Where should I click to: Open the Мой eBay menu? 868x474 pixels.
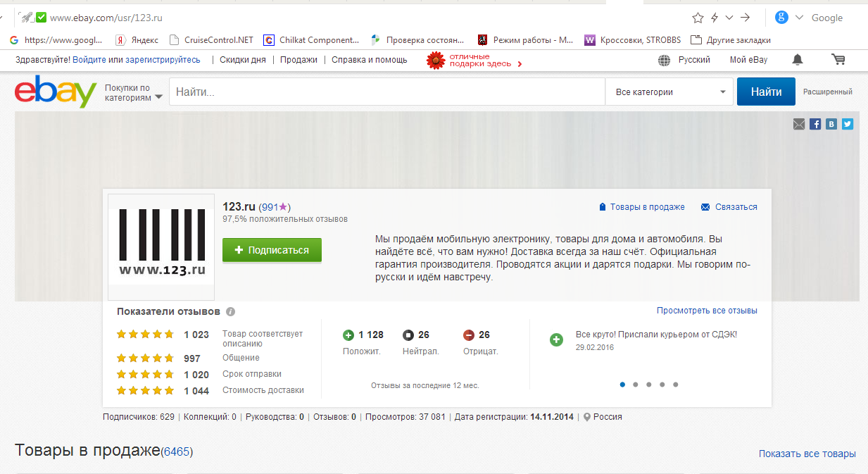point(748,60)
